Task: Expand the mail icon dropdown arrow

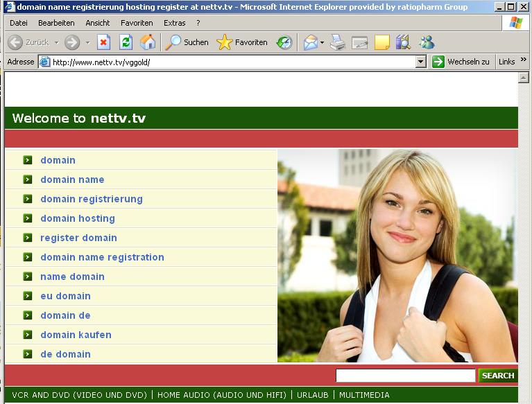Action: click(322, 42)
